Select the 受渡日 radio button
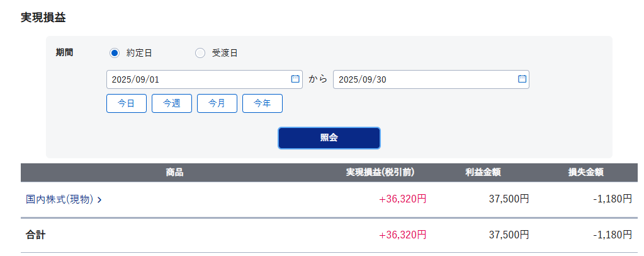The width and height of the screenshot is (644, 256). tap(200, 53)
